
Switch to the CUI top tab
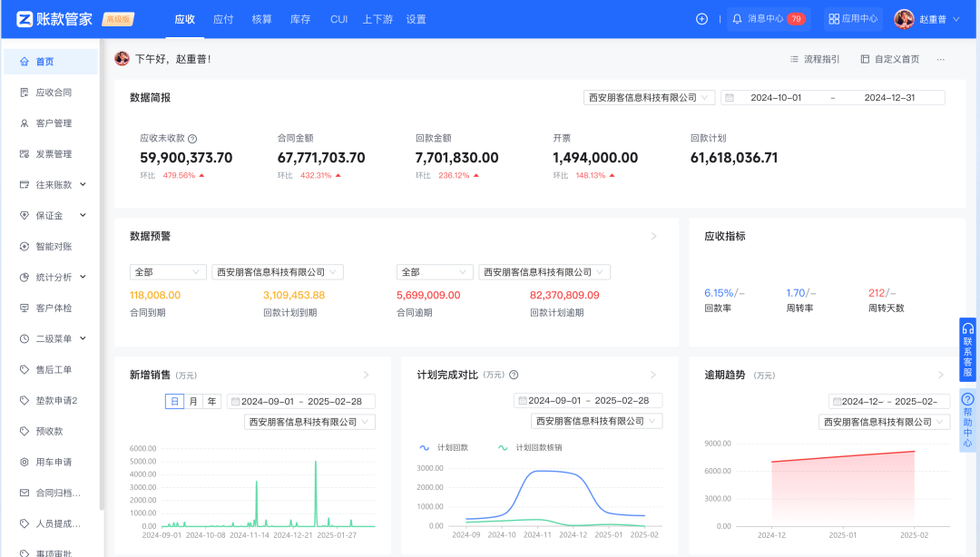[338, 19]
